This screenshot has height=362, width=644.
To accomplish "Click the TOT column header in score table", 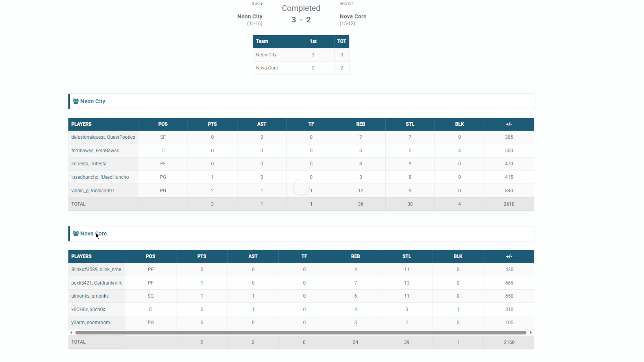I will [x=341, y=41].
